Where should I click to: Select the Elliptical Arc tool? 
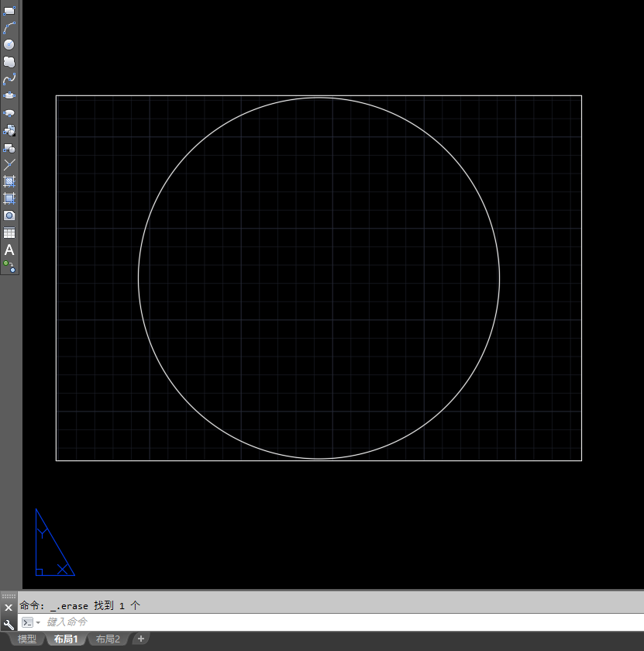pyautogui.click(x=9, y=113)
